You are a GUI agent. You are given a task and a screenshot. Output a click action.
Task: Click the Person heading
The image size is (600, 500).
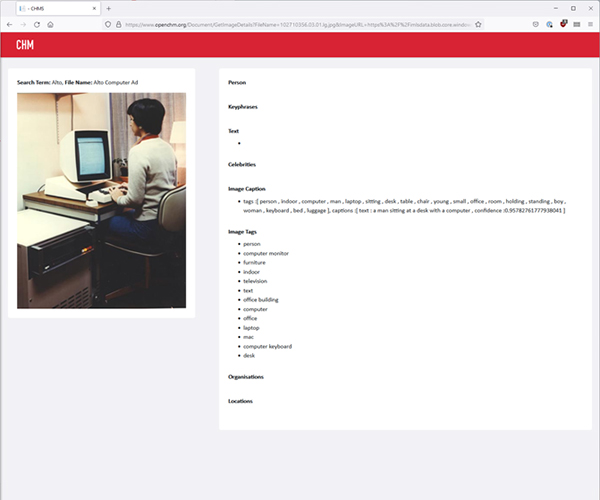click(237, 83)
